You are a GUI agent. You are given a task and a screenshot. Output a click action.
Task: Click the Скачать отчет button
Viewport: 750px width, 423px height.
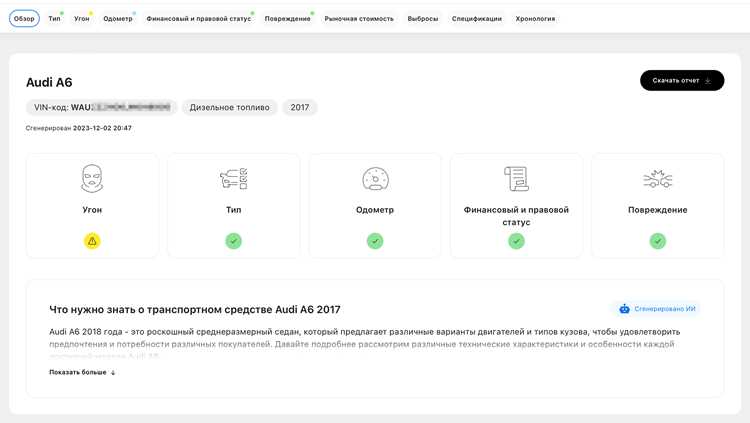pos(682,80)
